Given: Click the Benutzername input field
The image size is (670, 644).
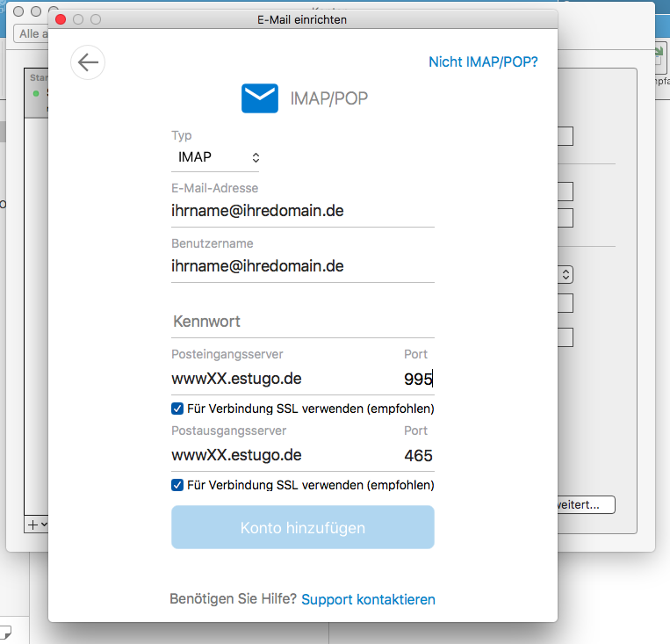Looking at the screenshot, I should [303, 265].
